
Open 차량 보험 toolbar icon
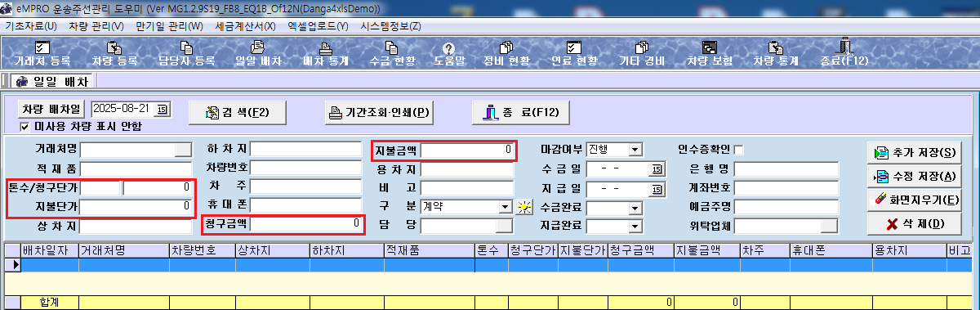[709, 55]
